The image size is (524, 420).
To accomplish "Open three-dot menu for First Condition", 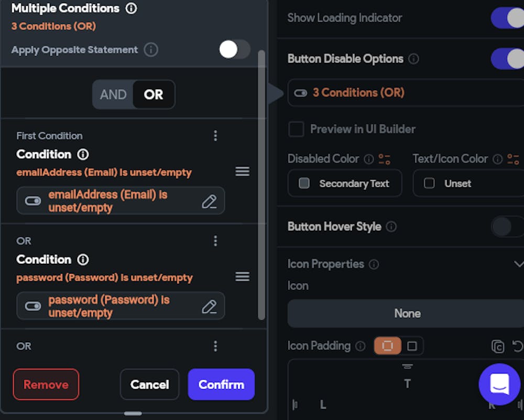I will (x=215, y=136).
